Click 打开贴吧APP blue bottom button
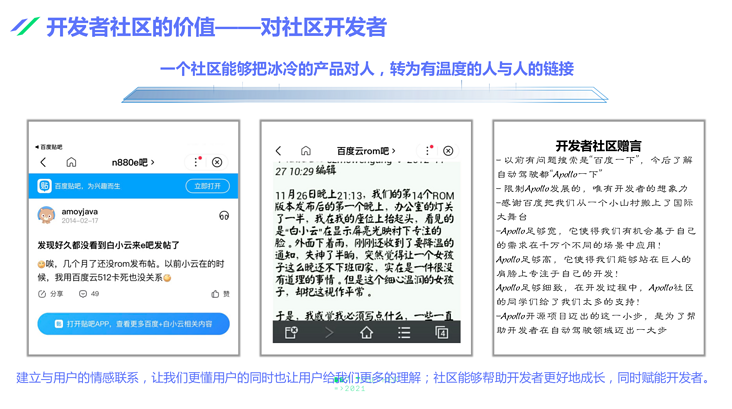Viewport: 732px width, 409px height. (134, 324)
